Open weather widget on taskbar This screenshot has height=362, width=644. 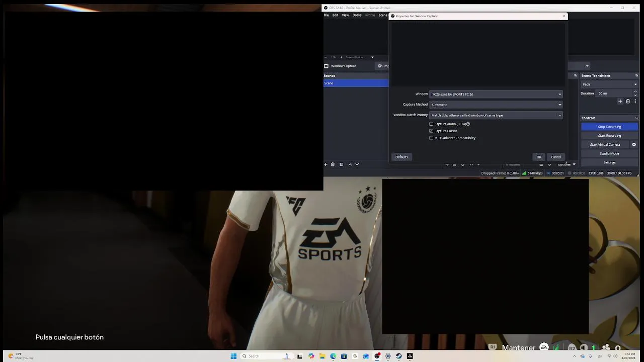coord(20,356)
